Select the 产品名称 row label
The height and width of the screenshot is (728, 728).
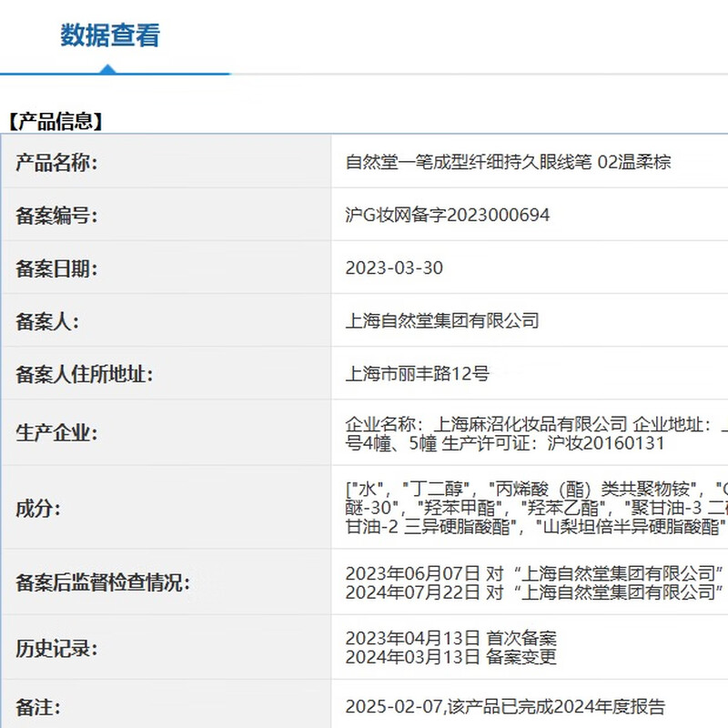tap(56, 163)
